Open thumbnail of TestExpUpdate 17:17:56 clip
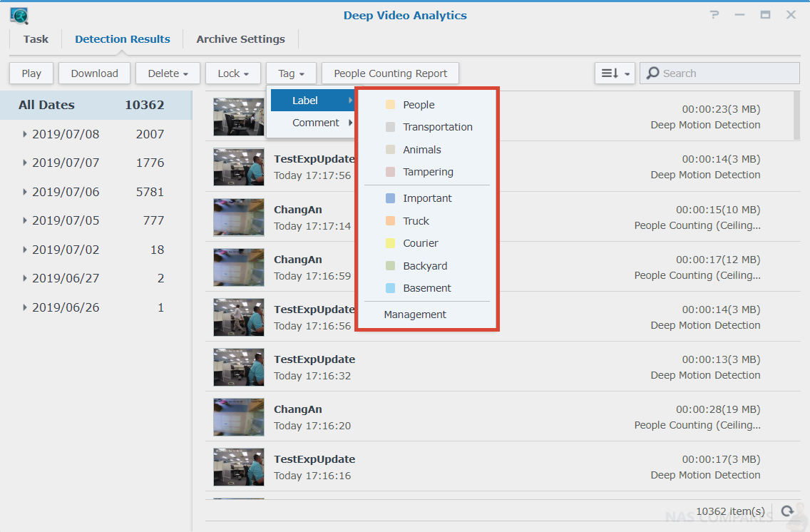The height and width of the screenshot is (532, 810). tap(239, 167)
